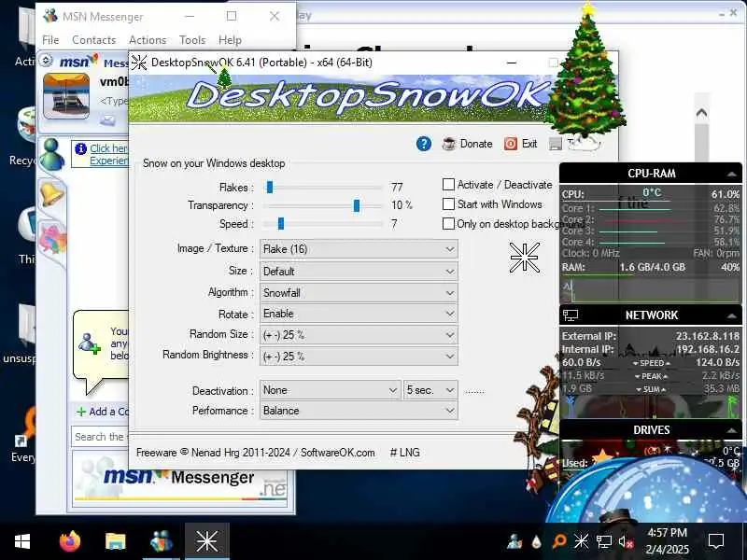Open the bell alerts tab in MSN sidebar
This screenshot has width=747, height=560.
pyautogui.click(x=52, y=193)
